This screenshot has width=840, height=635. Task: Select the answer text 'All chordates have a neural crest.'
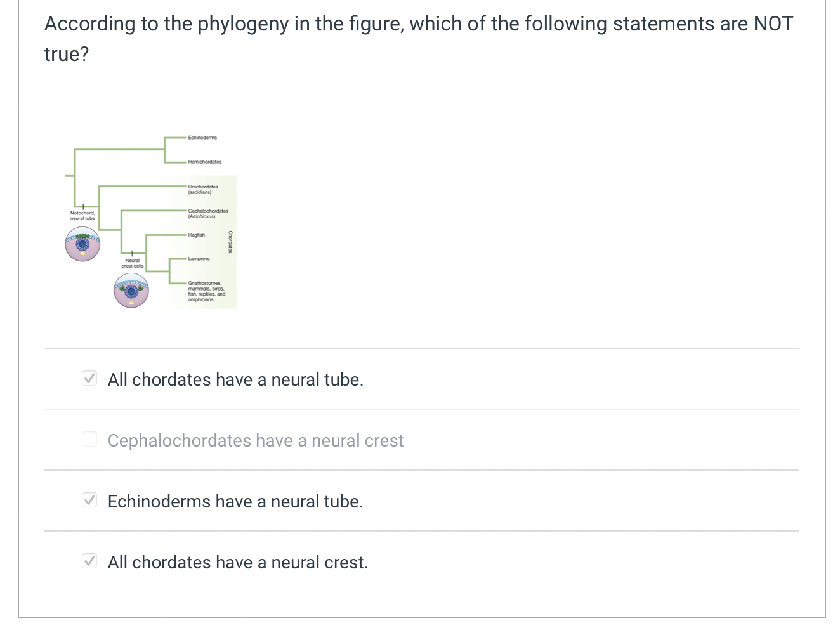238,562
